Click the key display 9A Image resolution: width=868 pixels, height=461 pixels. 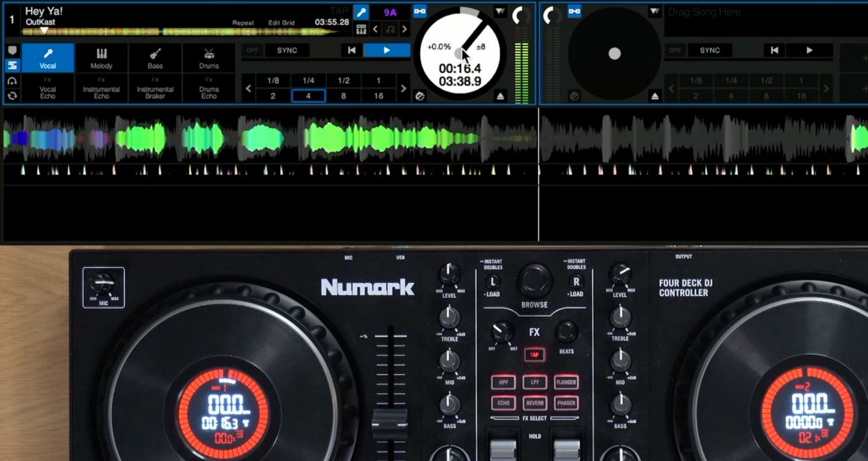click(390, 12)
